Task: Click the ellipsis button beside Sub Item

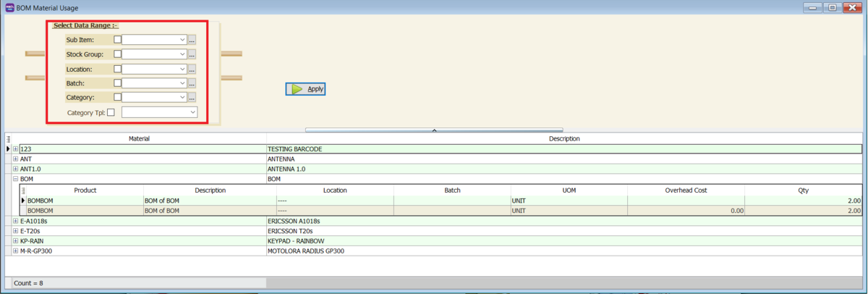Action: [192, 40]
